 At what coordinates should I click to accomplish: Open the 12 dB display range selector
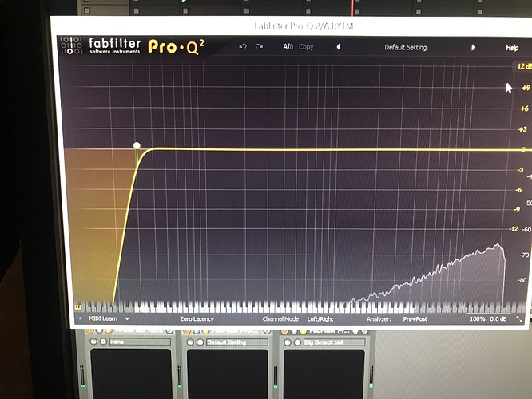click(x=523, y=66)
